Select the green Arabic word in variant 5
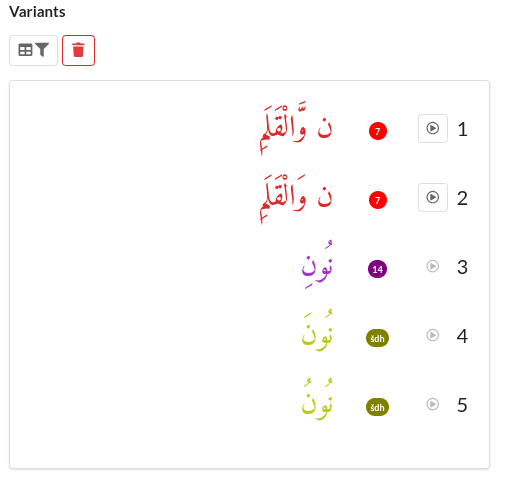The height and width of the screenshot is (483, 507). click(317, 400)
